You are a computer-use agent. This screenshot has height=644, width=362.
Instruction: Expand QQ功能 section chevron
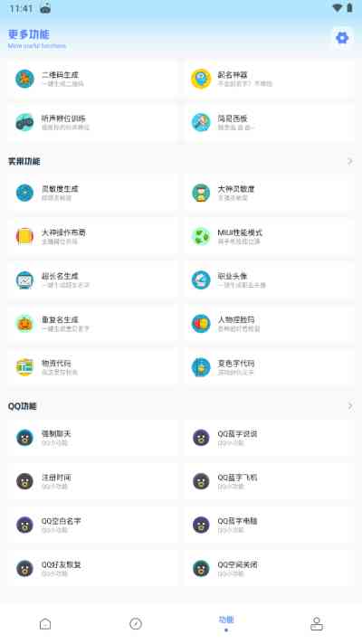click(350, 406)
